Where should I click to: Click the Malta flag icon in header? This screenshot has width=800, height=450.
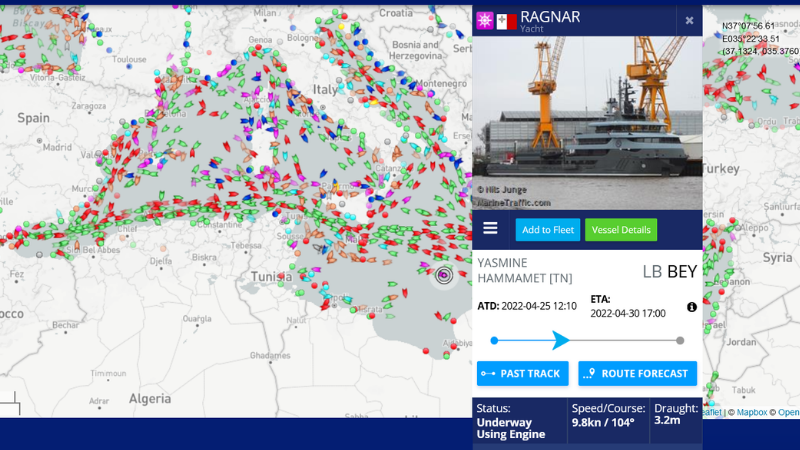[507, 21]
